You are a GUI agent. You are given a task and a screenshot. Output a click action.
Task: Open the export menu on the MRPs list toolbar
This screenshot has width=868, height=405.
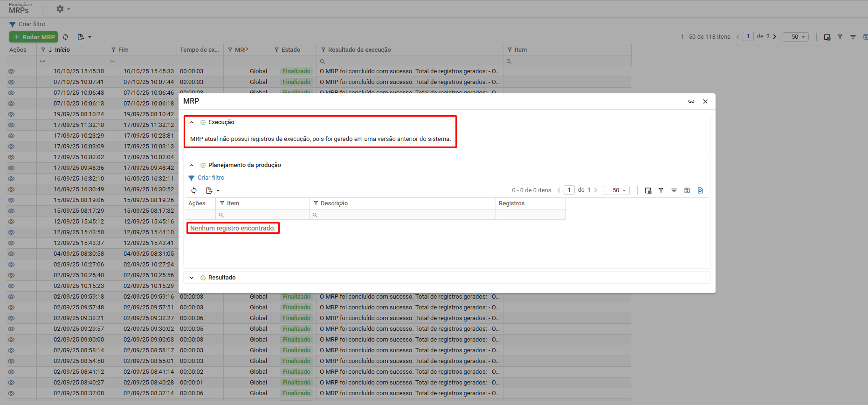(84, 37)
